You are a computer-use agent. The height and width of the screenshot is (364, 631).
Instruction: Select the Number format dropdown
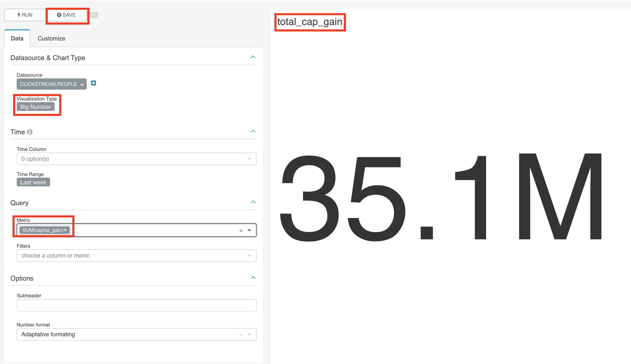(x=136, y=334)
